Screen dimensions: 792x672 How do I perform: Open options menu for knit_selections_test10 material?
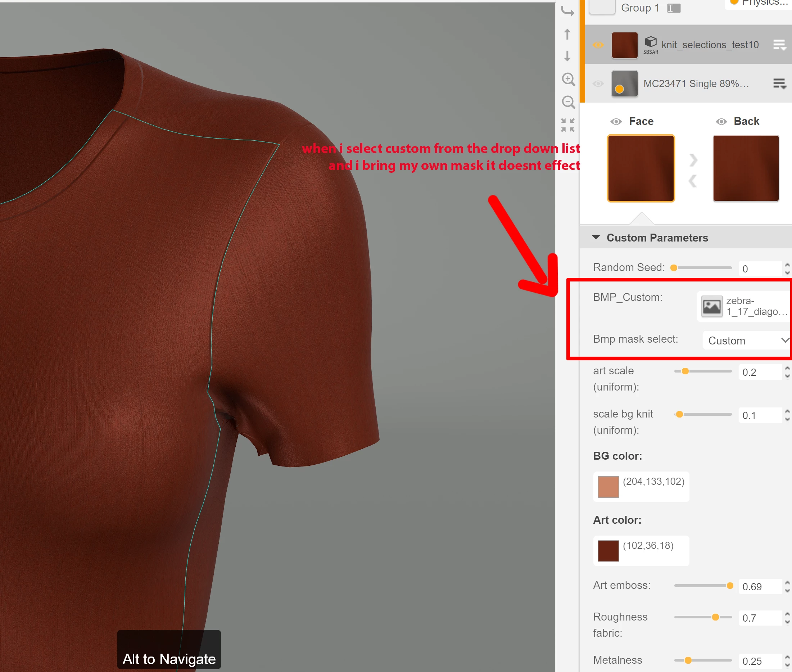(x=779, y=45)
